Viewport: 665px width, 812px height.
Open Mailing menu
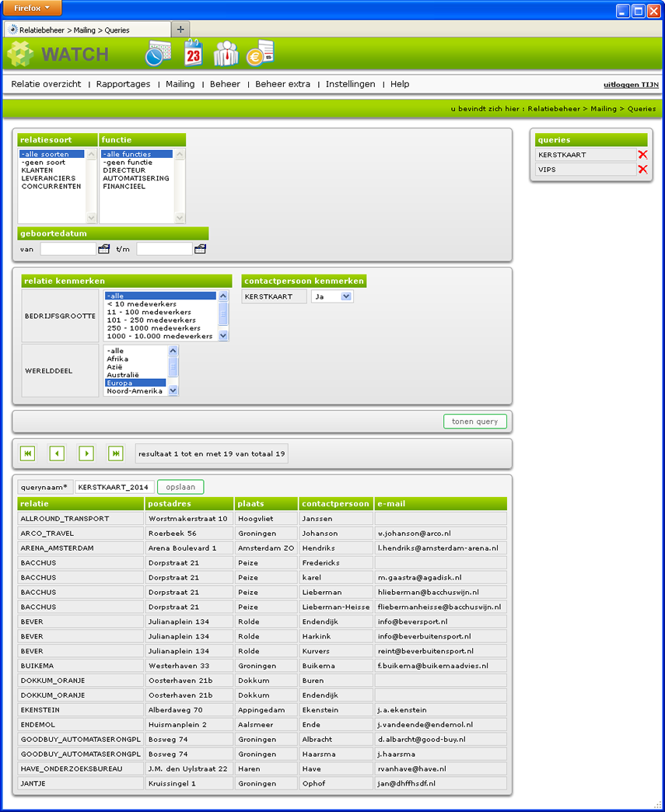[x=180, y=84]
